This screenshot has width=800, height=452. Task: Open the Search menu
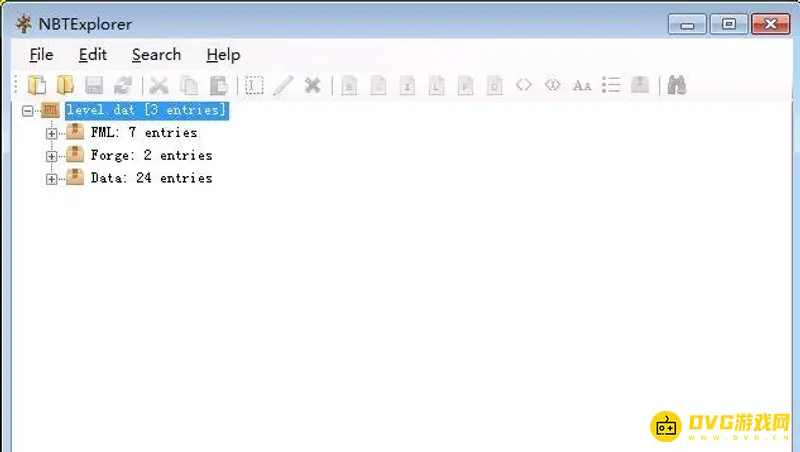coord(156,55)
